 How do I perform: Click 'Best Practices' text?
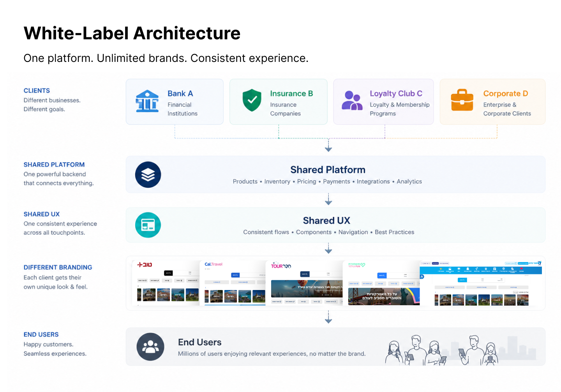point(394,232)
